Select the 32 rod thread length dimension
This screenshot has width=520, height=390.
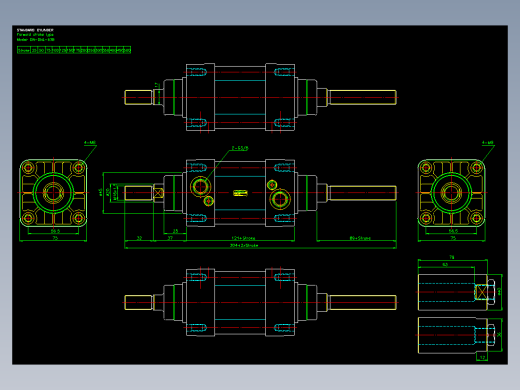pos(139,238)
